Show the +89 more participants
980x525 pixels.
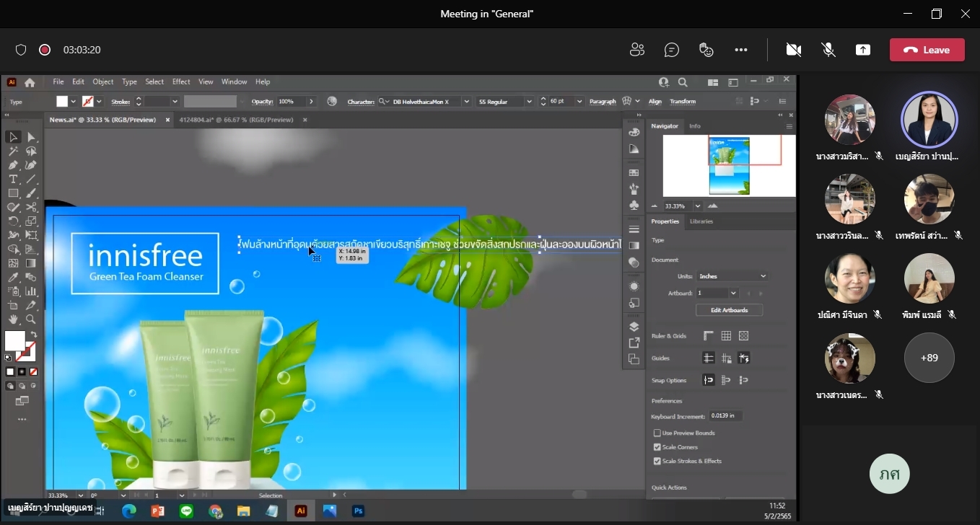(929, 358)
